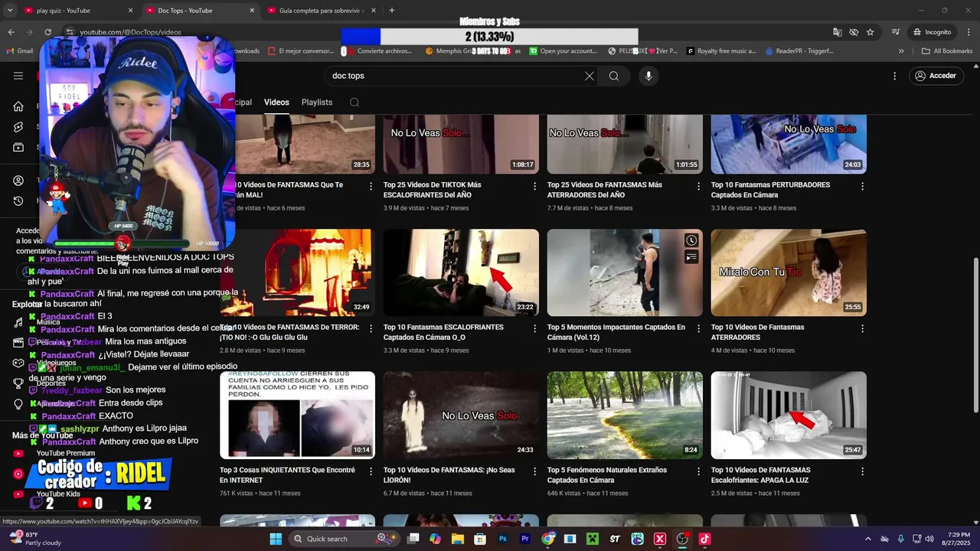Click the Acceder sign-in button
The image size is (980, 551).
point(935,76)
